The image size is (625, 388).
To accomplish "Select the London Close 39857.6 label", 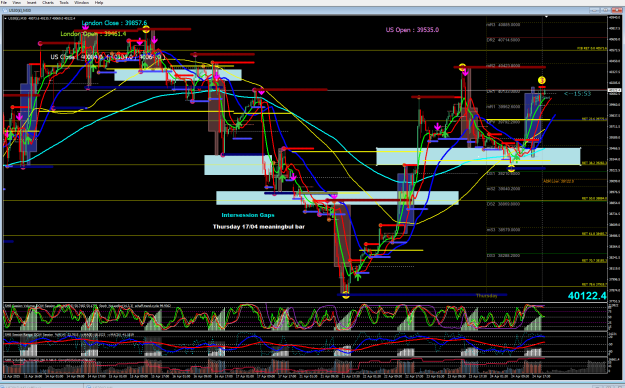I will 114,23.
